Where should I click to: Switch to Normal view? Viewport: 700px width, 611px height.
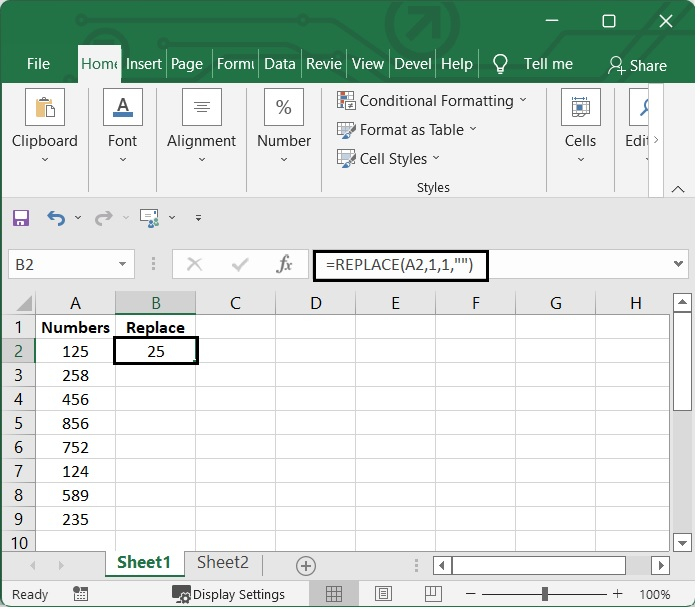pos(333,594)
